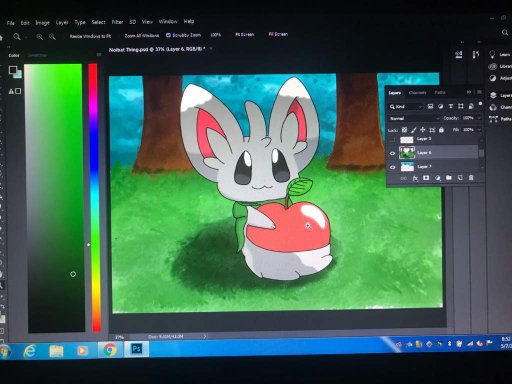Screen dimensions: 512x384
Task: Click the zoom in magnifier tool option
Action: coord(40,37)
